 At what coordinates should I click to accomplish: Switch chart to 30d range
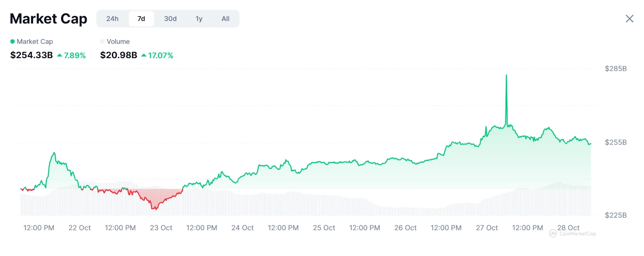click(x=170, y=19)
